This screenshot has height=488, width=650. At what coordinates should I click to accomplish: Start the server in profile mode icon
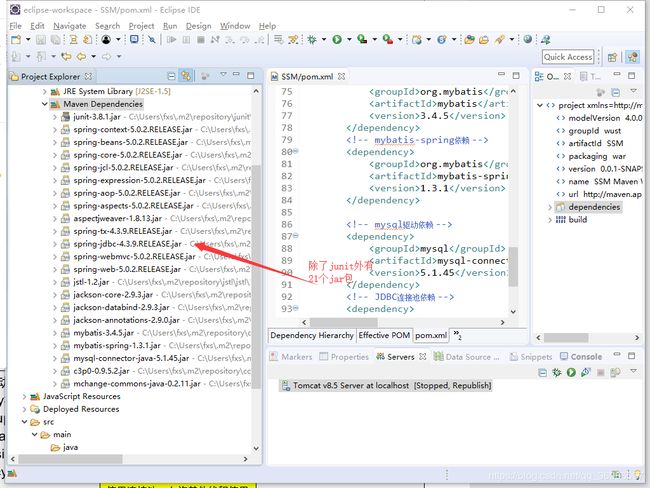[x=586, y=372]
